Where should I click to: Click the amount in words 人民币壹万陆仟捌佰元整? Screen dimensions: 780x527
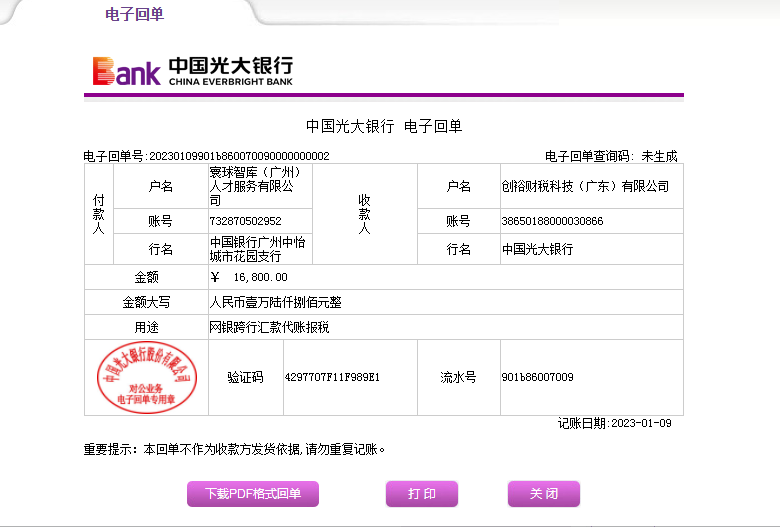[x=275, y=302]
